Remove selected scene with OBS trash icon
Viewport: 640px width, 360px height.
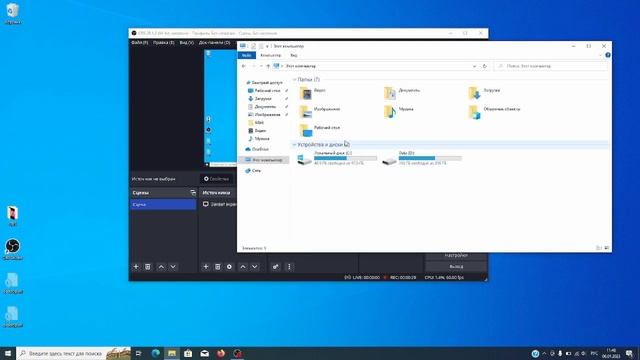(x=148, y=267)
